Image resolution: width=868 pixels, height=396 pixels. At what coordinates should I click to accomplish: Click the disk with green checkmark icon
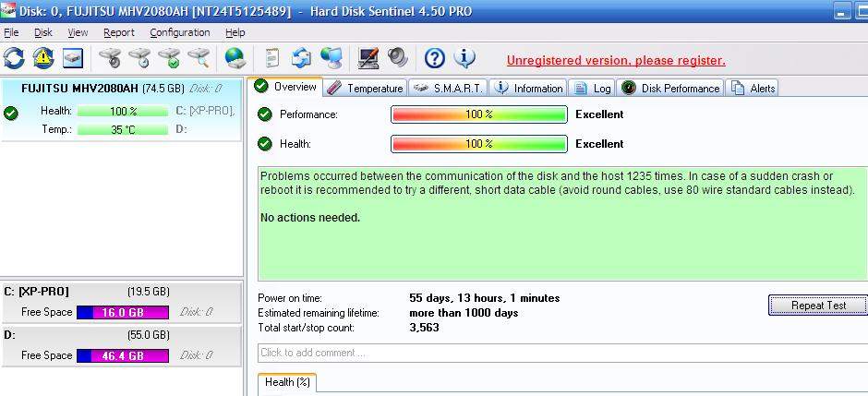pyautogui.click(x=168, y=58)
